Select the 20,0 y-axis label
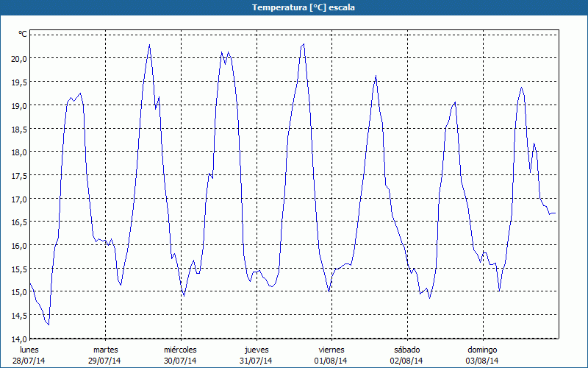This screenshot has width=588, height=368. (x=18, y=58)
